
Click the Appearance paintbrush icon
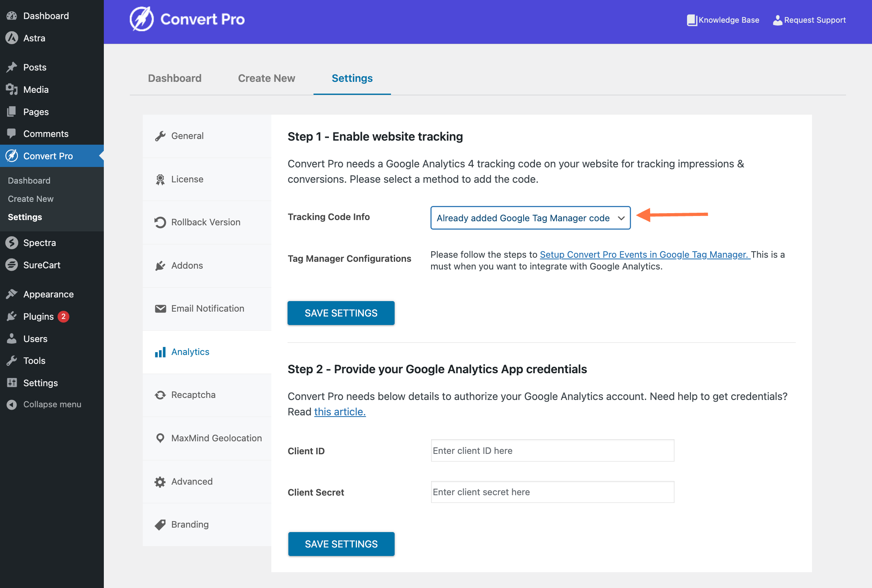coord(12,294)
